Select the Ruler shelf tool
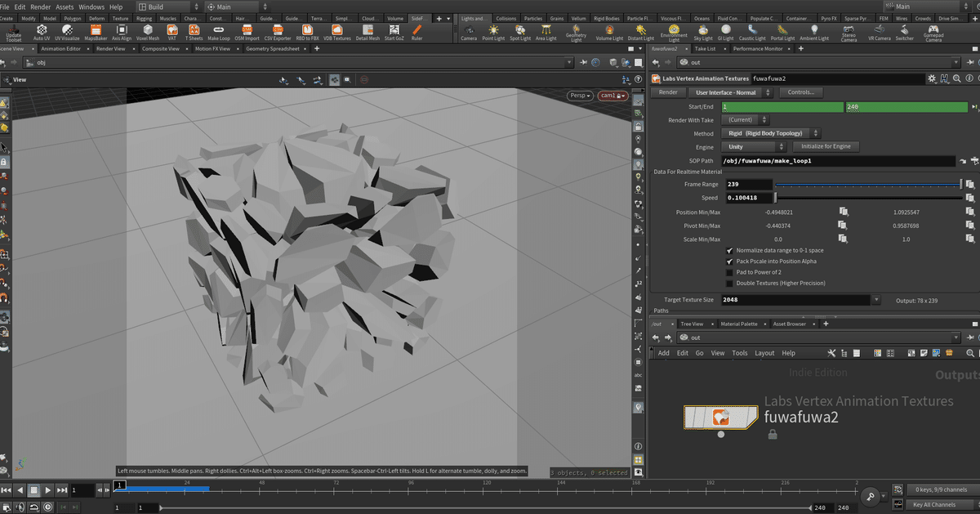The width and height of the screenshot is (980, 514). click(x=417, y=32)
